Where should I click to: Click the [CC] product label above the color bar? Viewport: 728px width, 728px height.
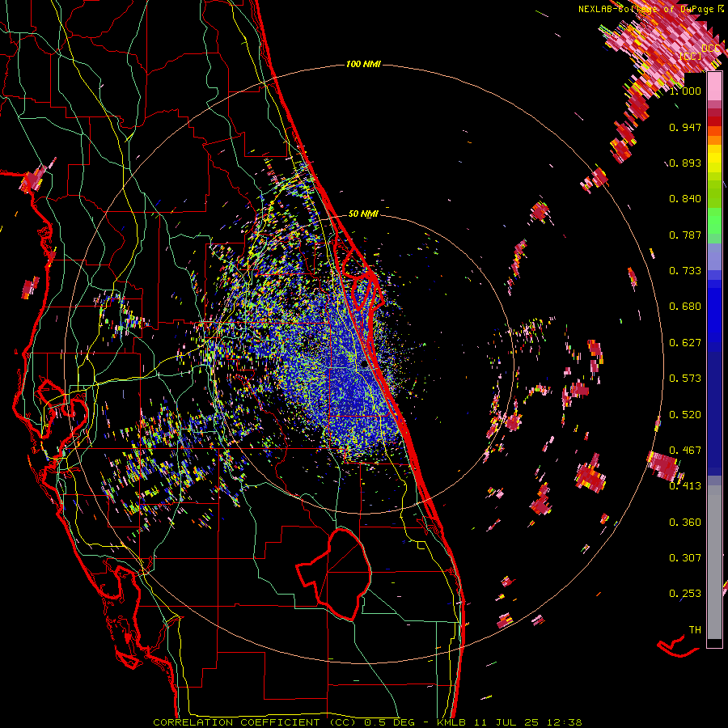pos(691,56)
